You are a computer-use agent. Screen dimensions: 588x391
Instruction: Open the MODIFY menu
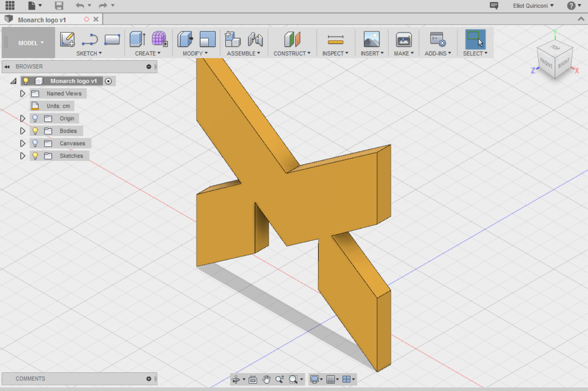pyautogui.click(x=195, y=53)
